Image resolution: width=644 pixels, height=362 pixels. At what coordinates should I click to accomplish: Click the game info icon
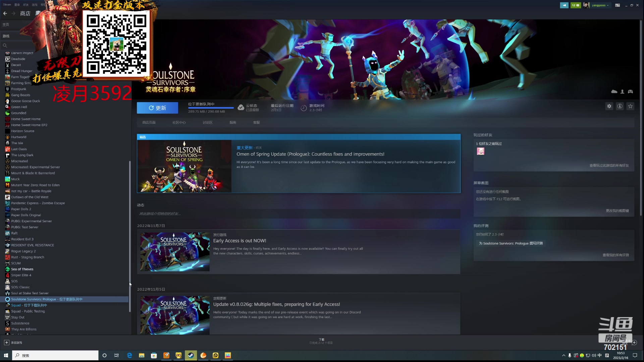[620, 106]
